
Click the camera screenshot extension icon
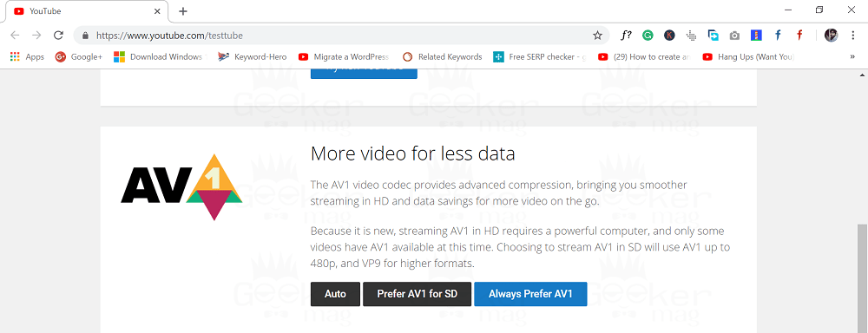click(734, 36)
